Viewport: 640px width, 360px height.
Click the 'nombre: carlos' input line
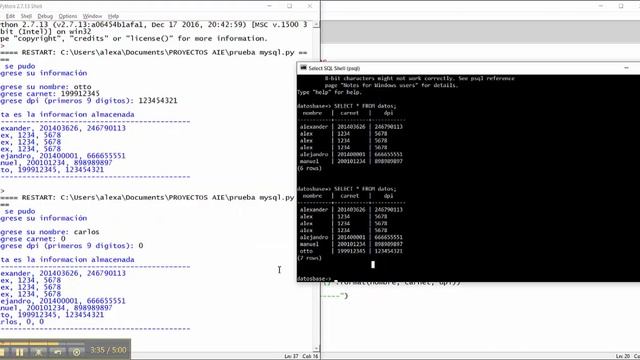click(50, 232)
